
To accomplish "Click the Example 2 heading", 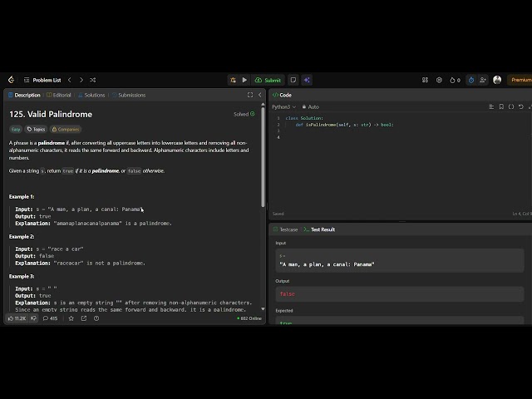I will (x=22, y=236).
